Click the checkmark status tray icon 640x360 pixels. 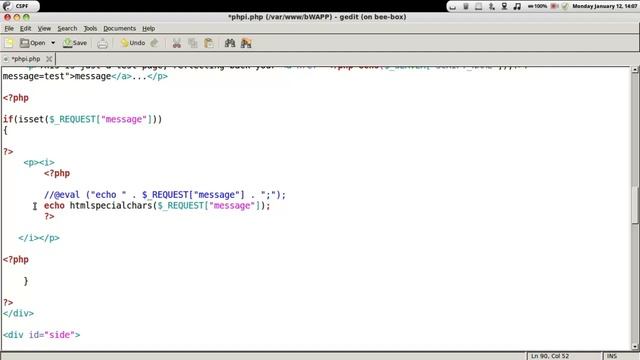[565, 6]
